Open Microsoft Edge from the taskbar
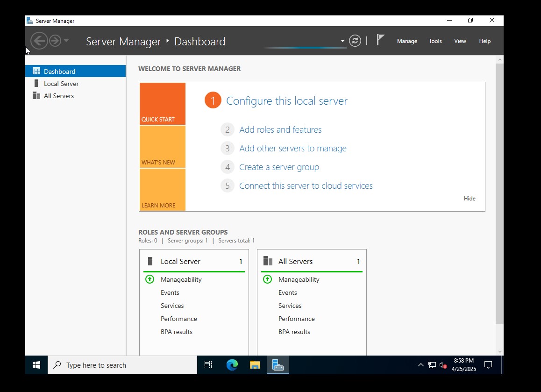 232,365
